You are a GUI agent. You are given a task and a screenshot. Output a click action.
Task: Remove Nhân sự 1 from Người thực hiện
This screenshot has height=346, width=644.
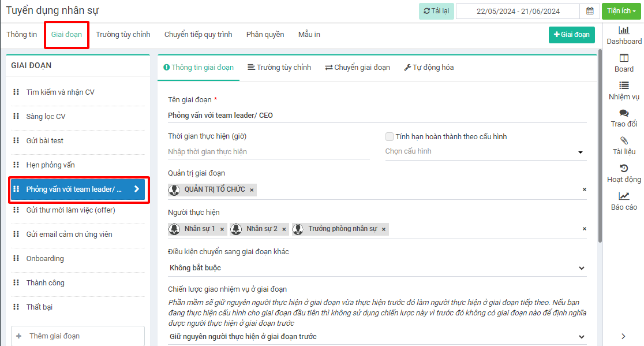click(222, 229)
